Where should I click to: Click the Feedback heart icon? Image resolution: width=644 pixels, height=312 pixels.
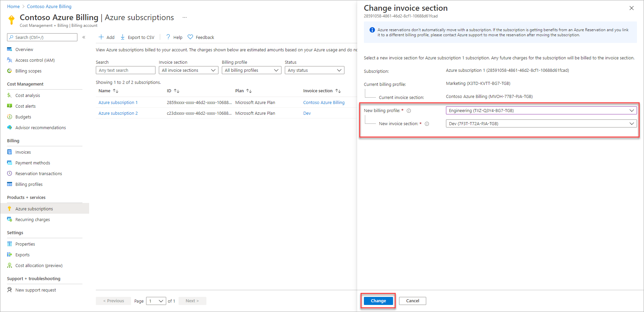[x=190, y=37]
